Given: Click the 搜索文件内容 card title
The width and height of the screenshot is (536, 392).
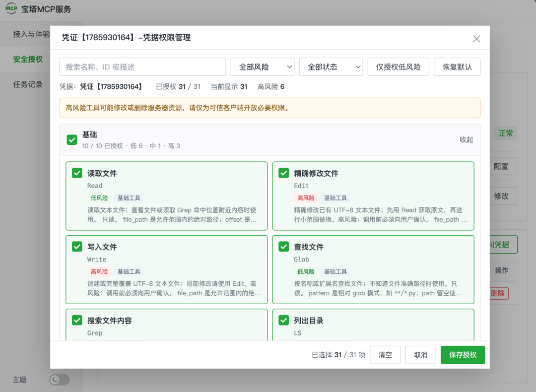Looking at the screenshot, I should (110, 321).
